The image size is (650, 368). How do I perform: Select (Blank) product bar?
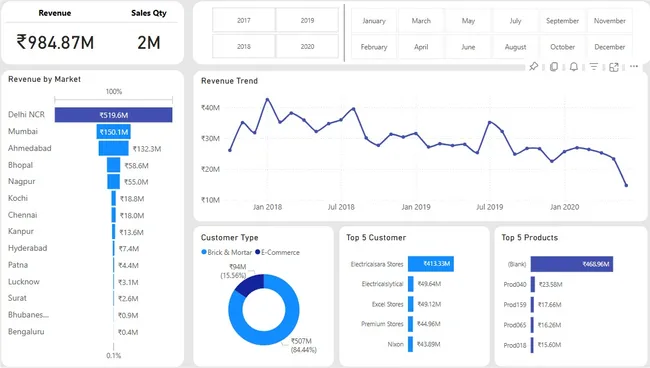click(x=572, y=264)
